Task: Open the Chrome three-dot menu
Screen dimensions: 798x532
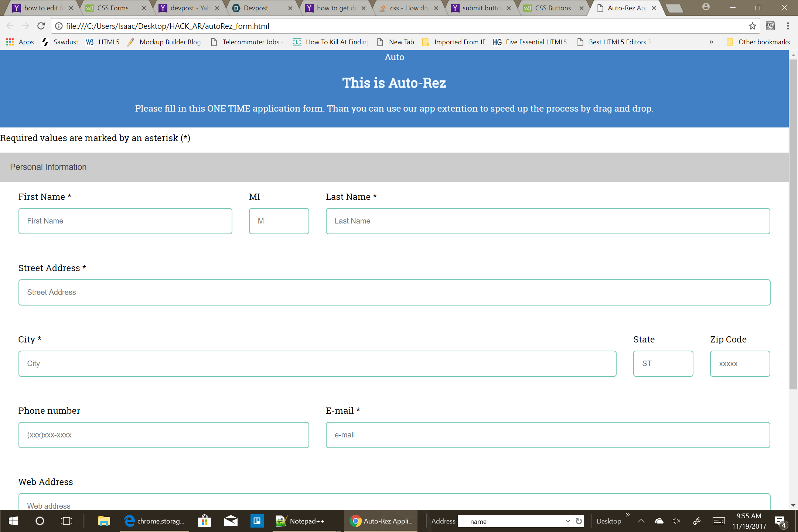Action: click(788, 26)
